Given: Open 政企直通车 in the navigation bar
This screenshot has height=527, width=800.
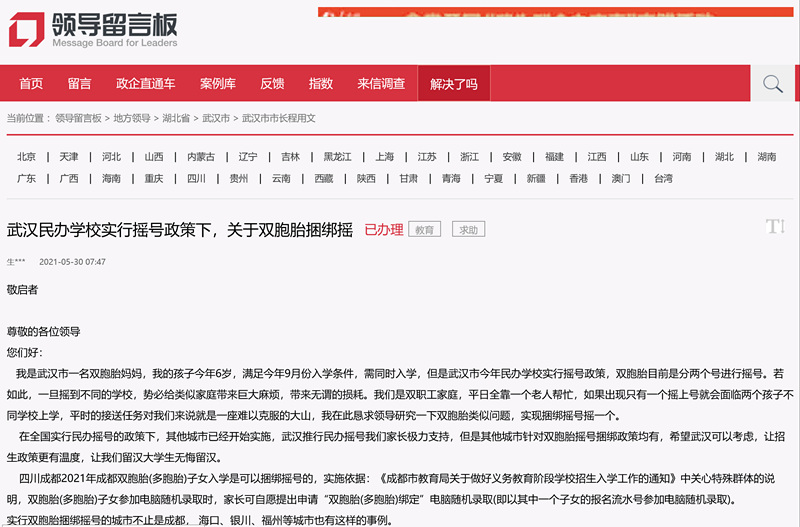Looking at the screenshot, I should click(145, 84).
